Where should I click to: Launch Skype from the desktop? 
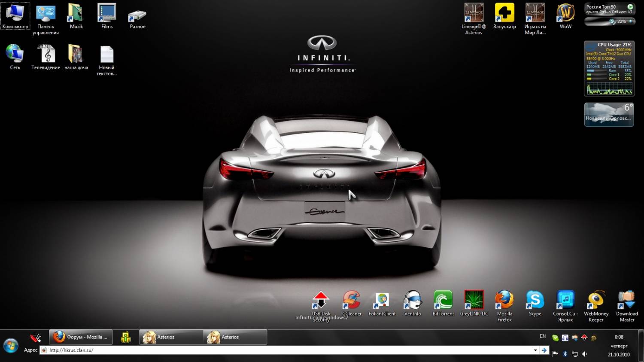[x=535, y=301]
